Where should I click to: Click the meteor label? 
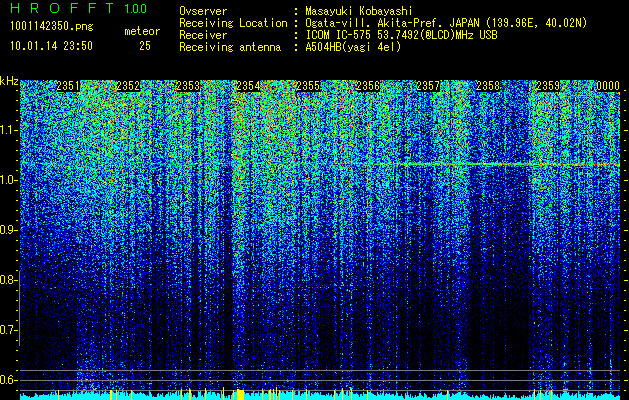[x=142, y=31]
